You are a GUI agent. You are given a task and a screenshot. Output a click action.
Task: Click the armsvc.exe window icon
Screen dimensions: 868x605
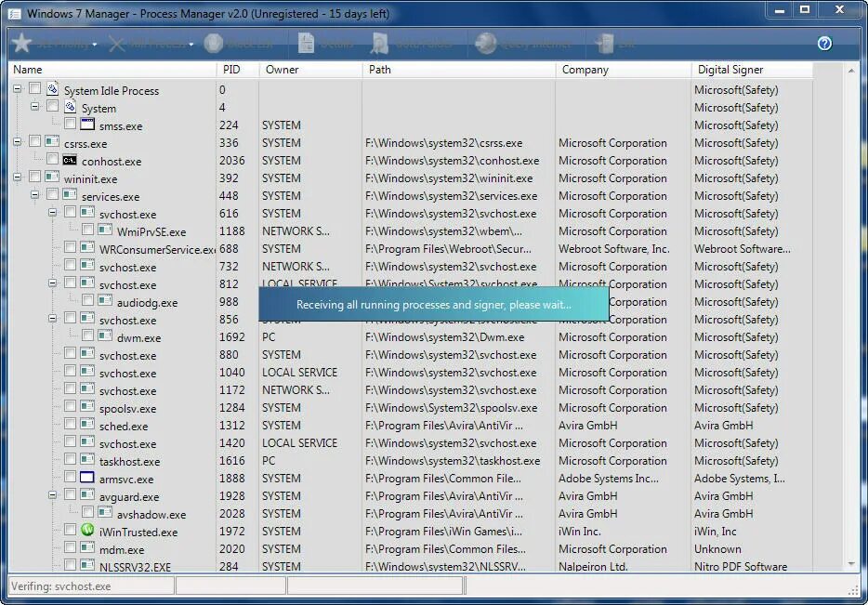(87, 477)
